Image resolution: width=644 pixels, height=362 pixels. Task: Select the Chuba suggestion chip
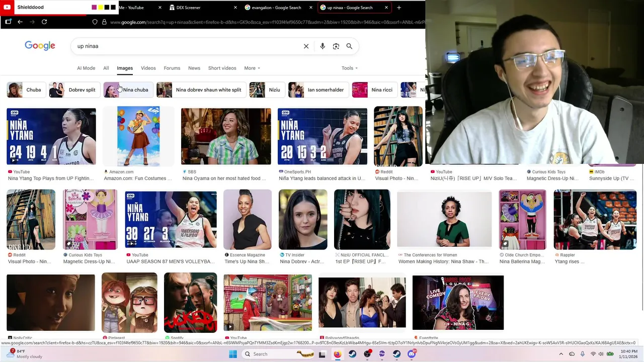[26, 90]
